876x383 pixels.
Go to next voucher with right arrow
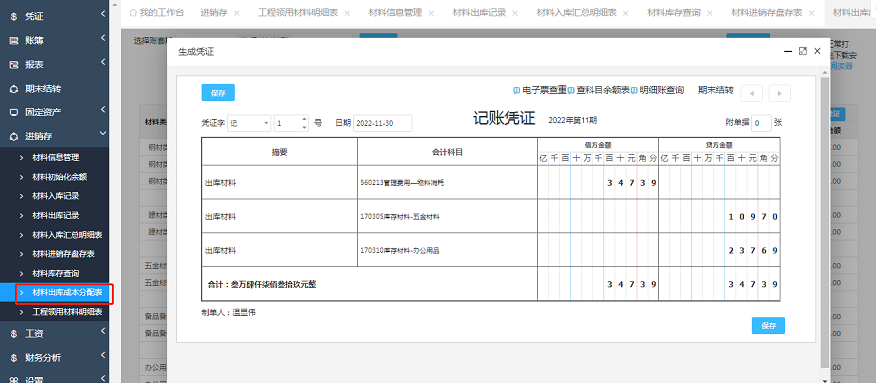pos(779,93)
